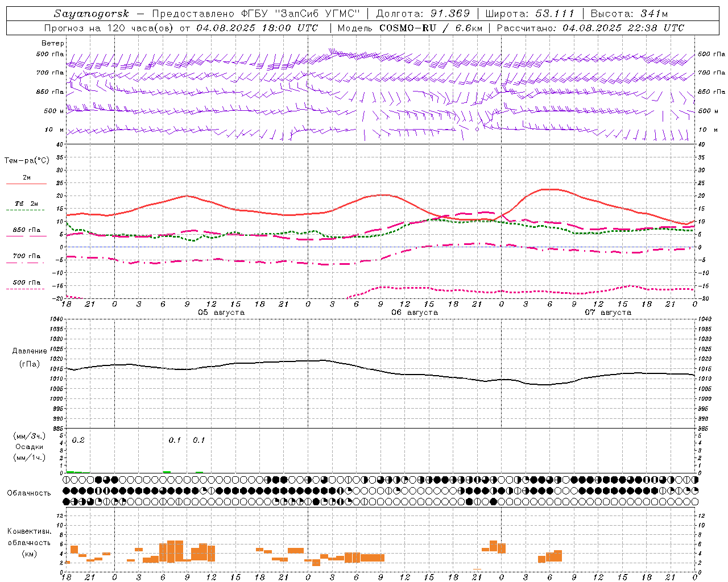Click the 'Модель COSMO-RU / 6.6км' model label
The width and height of the screenshot is (728, 582).
(x=410, y=28)
